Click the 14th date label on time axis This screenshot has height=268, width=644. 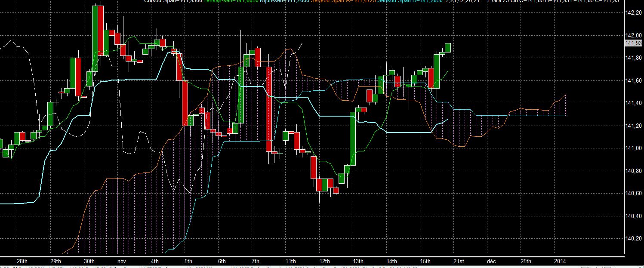[391, 262]
